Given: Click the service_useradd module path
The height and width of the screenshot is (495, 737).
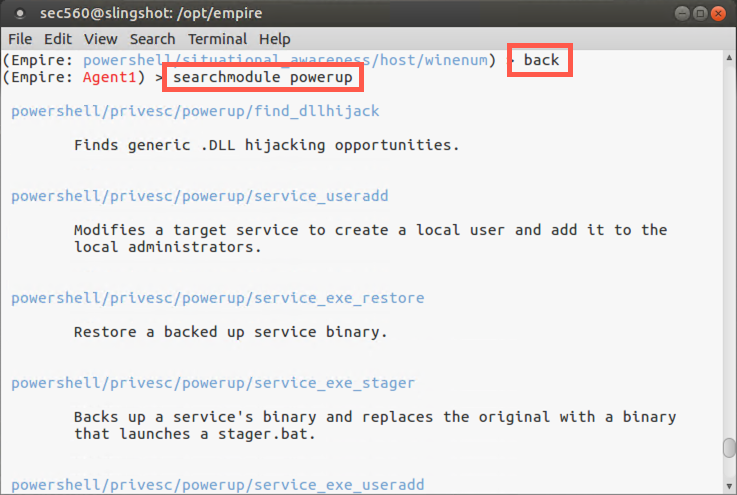Looking at the screenshot, I should pos(200,196).
